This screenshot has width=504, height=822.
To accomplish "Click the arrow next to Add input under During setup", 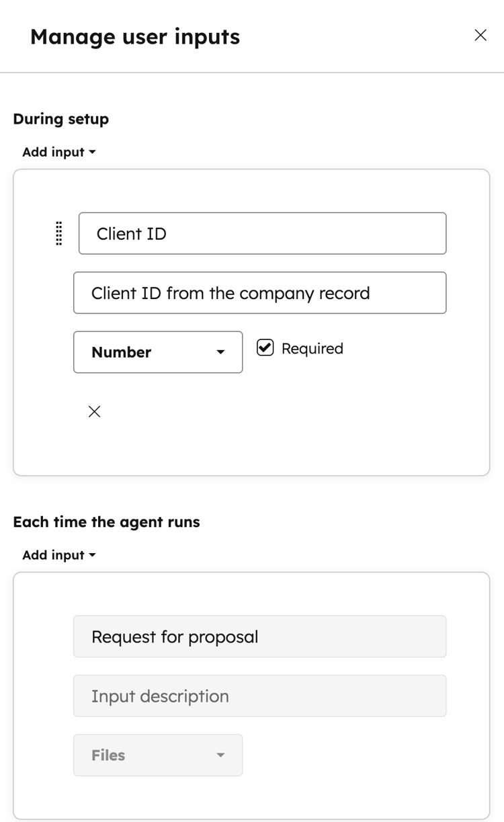I will click(93, 152).
